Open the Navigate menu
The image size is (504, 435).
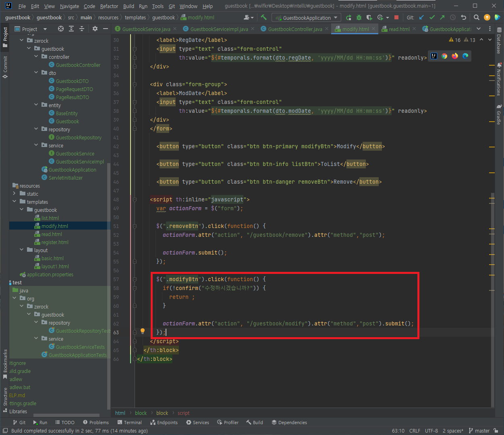[70, 6]
